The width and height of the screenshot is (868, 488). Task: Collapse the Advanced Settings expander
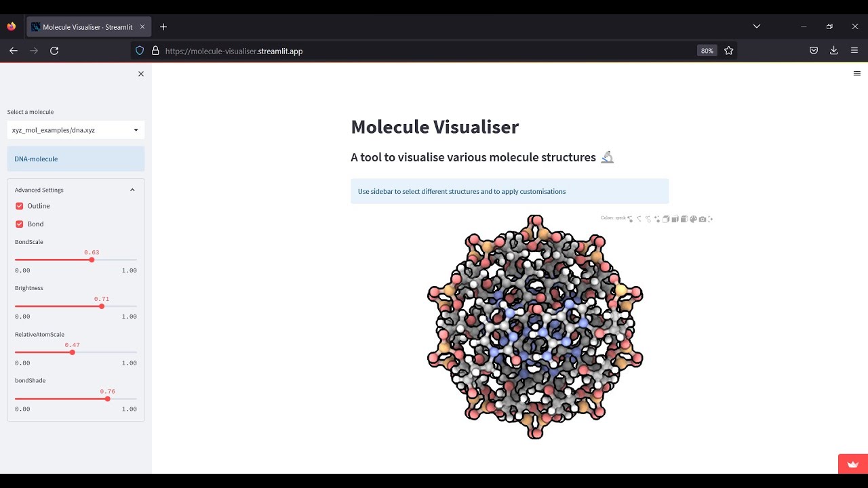tap(75, 190)
